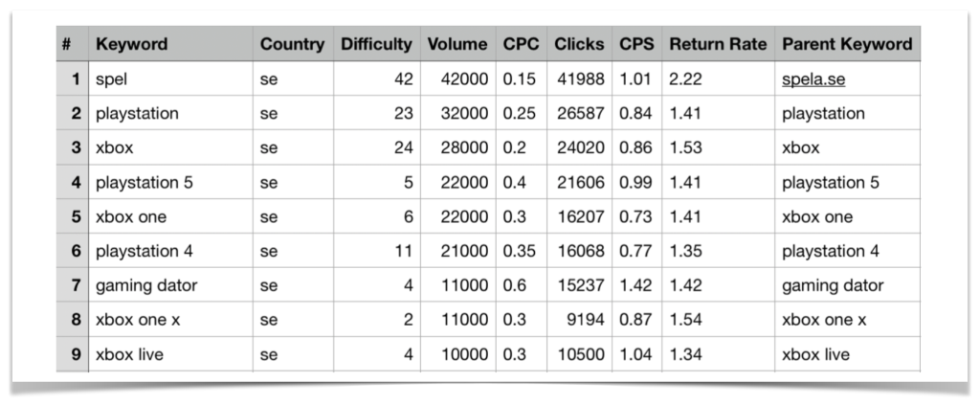Select the Return Rate column header
The width and height of the screenshot is (980, 405).
(718, 44)
